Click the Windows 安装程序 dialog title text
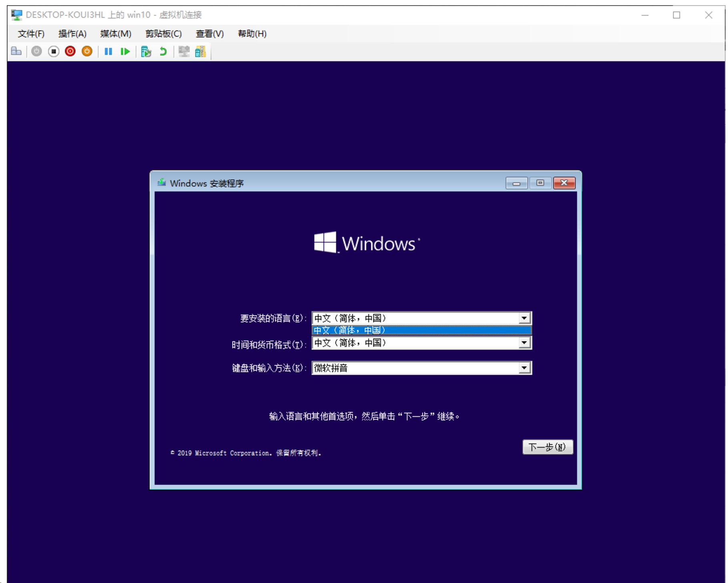 point(207,183)
